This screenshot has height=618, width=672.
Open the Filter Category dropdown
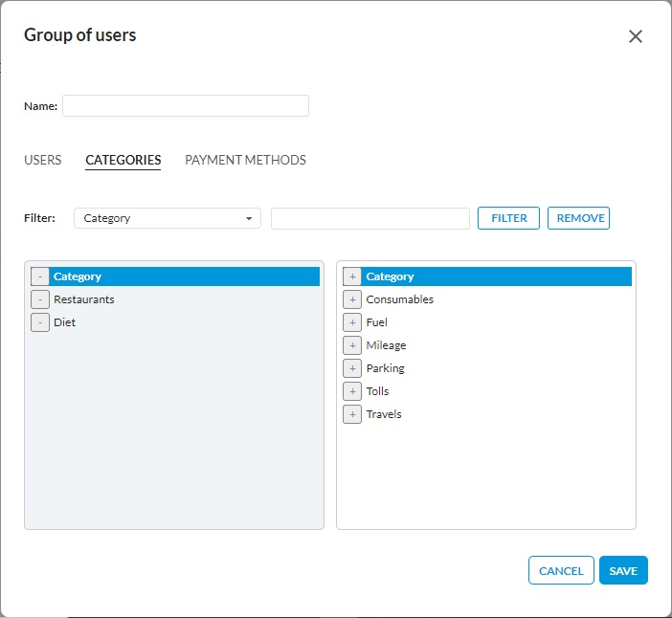coord(168,218)
